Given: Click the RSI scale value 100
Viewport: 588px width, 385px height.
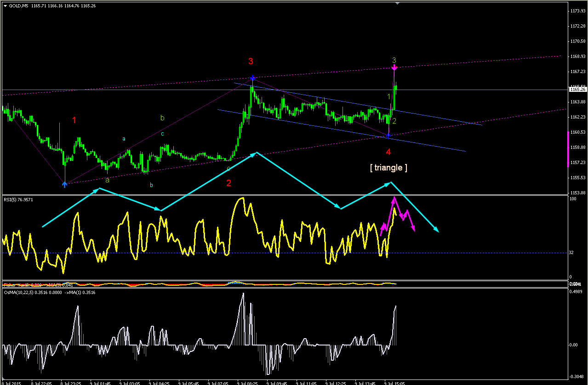Looking at the screenshot, I should coord(573,199).
